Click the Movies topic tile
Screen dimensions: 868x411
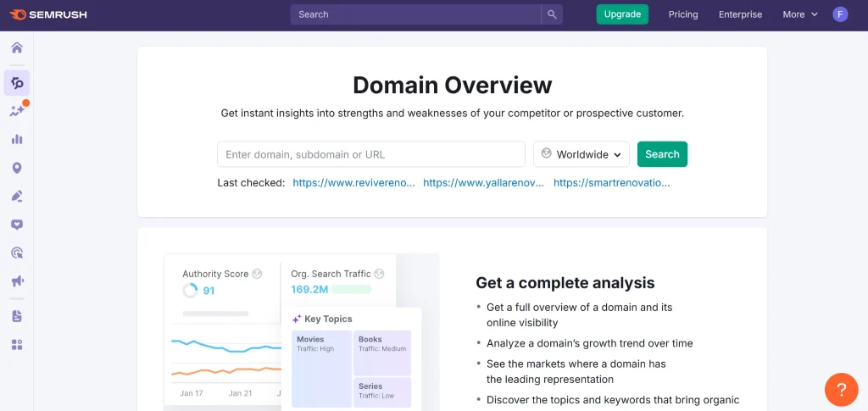coord(321,369)
